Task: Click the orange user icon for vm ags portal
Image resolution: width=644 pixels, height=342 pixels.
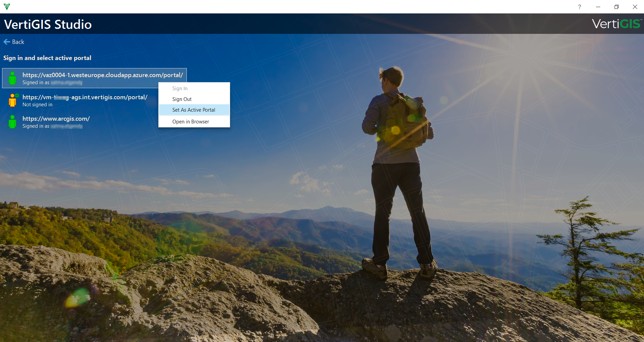Action: (13, 100)
